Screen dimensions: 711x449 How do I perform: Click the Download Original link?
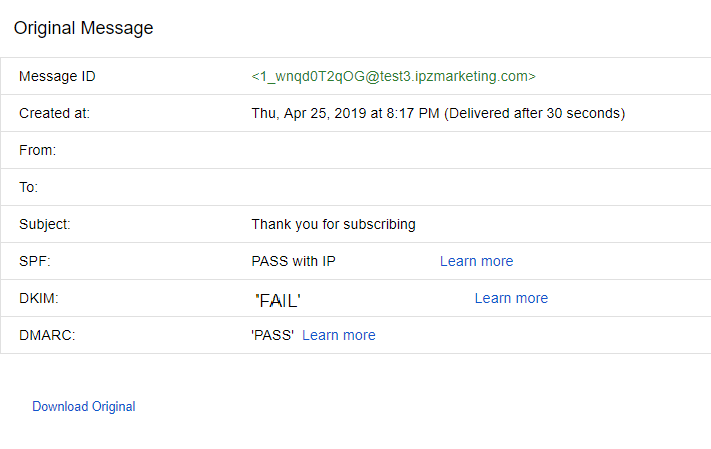[x=83, y=407]
